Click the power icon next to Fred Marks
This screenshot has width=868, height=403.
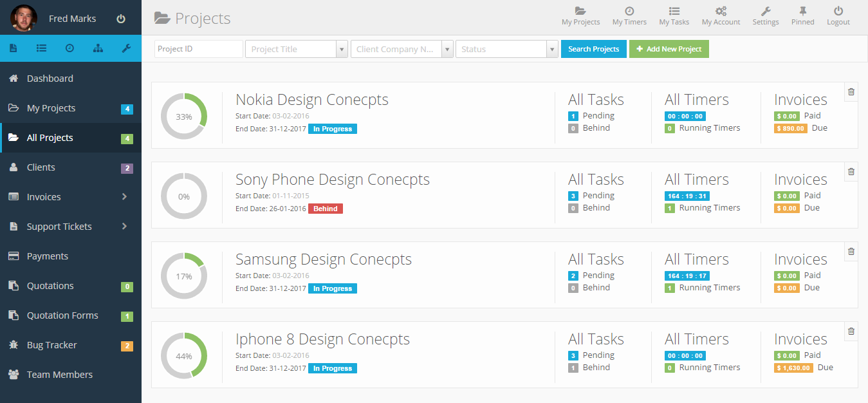pyautogui.click(x=121, y=19)
